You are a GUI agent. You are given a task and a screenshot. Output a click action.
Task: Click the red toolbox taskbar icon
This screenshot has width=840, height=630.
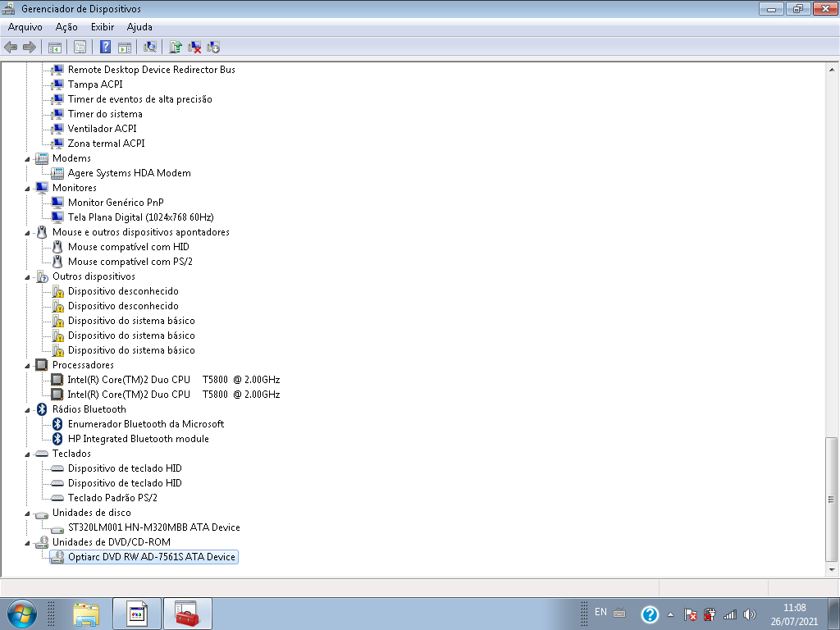pos(188,614)
